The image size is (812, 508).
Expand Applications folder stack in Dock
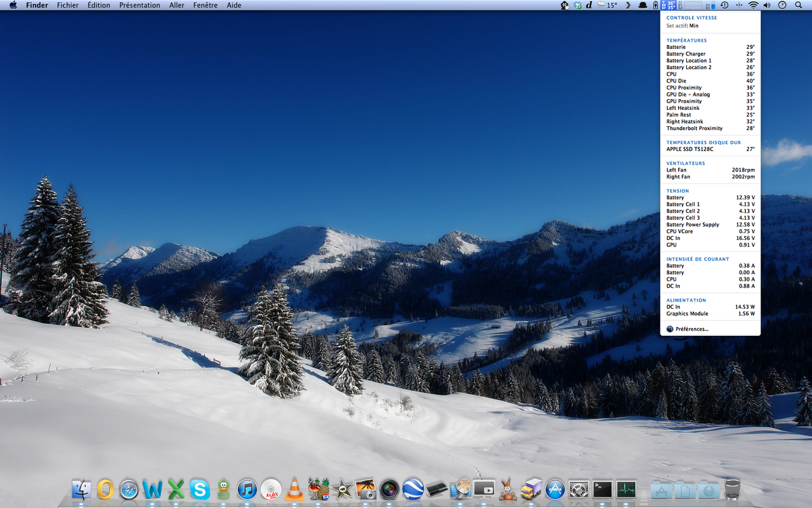pyautogui.click(x=662, y=490)
